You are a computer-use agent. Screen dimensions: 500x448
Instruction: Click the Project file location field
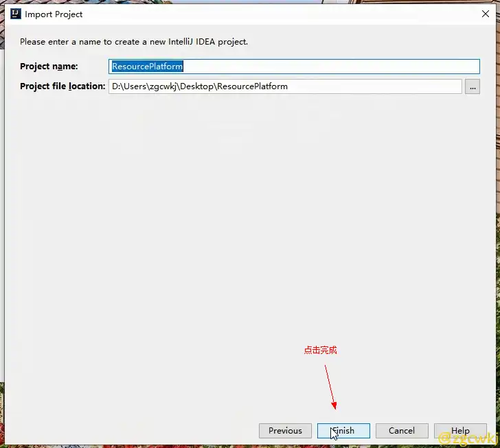coord(285,86)
